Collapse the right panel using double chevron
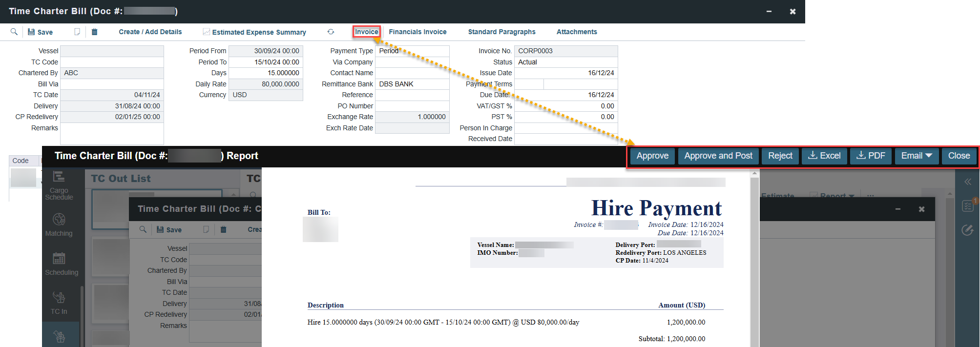Screen dimensions: 980x347 click(967, 182)
